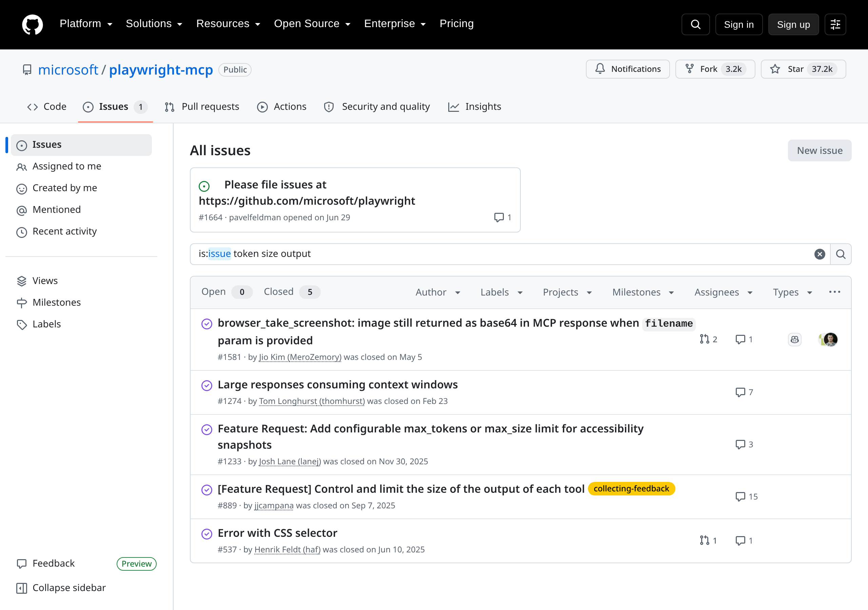Filter by the collecting-feedback label
The width and height of the screenshot is (868, 610).
tap(631, 489)
